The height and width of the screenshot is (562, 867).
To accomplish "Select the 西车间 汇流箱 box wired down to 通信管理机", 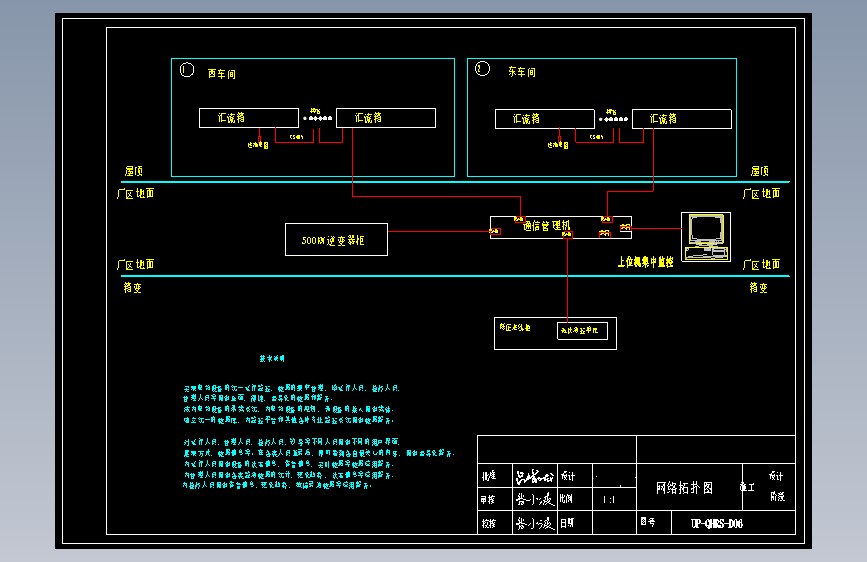I will (386, 118).
